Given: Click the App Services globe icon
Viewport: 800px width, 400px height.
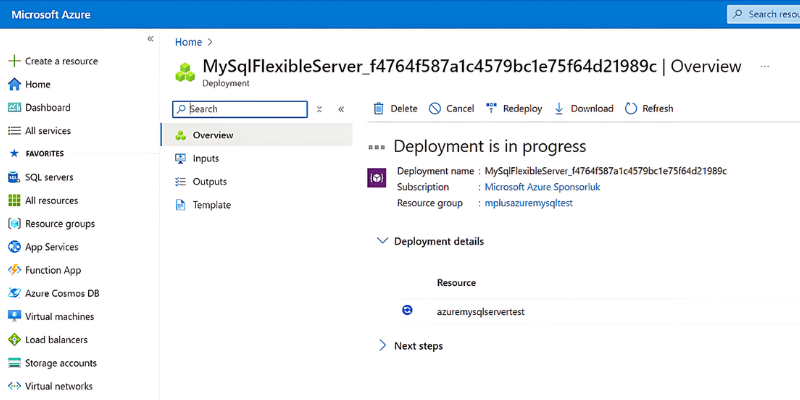Looking at the screenshot, I should pos(14,247).
